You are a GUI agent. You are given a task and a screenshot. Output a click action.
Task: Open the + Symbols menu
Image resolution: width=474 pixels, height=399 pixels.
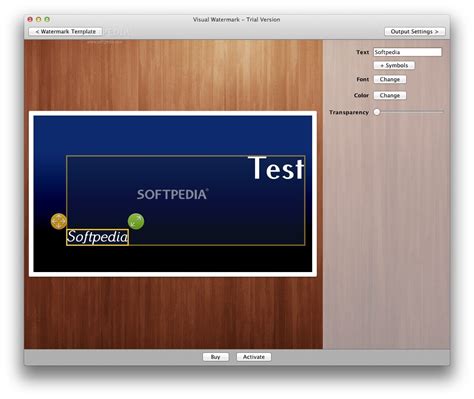pyautogui.click(x=394, y=65)
